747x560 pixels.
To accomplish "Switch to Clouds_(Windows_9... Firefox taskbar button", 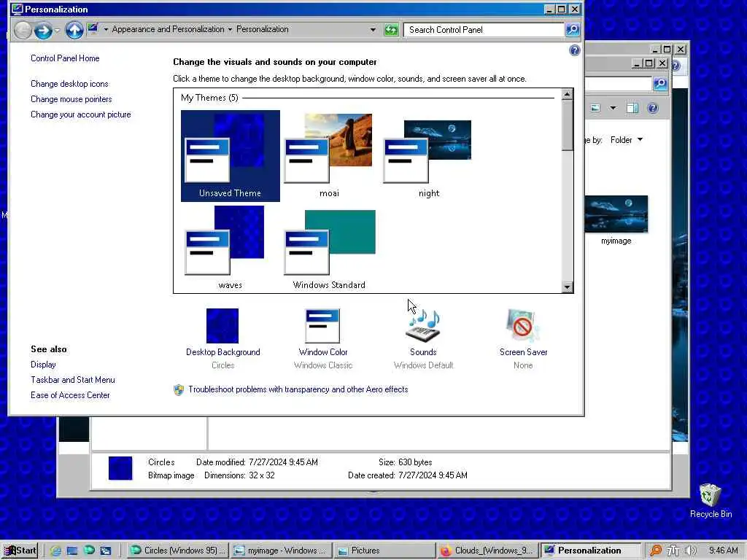I will click(x=488, y=551).
